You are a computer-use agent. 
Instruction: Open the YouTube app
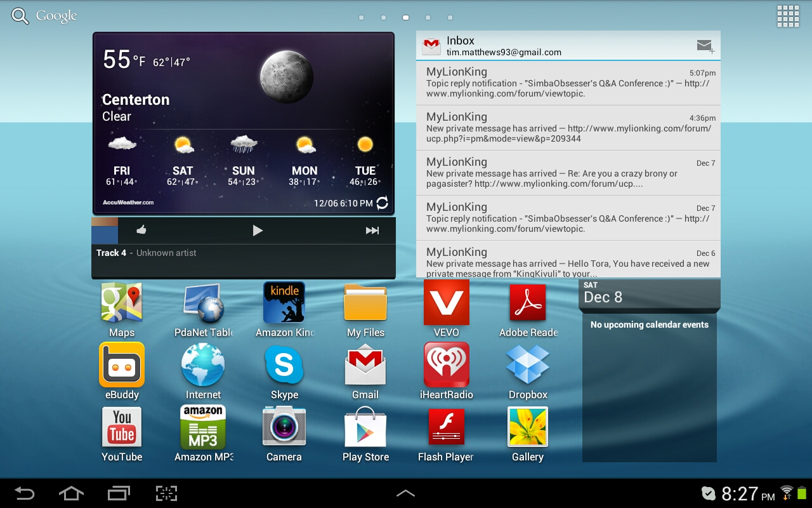[121, 429]
